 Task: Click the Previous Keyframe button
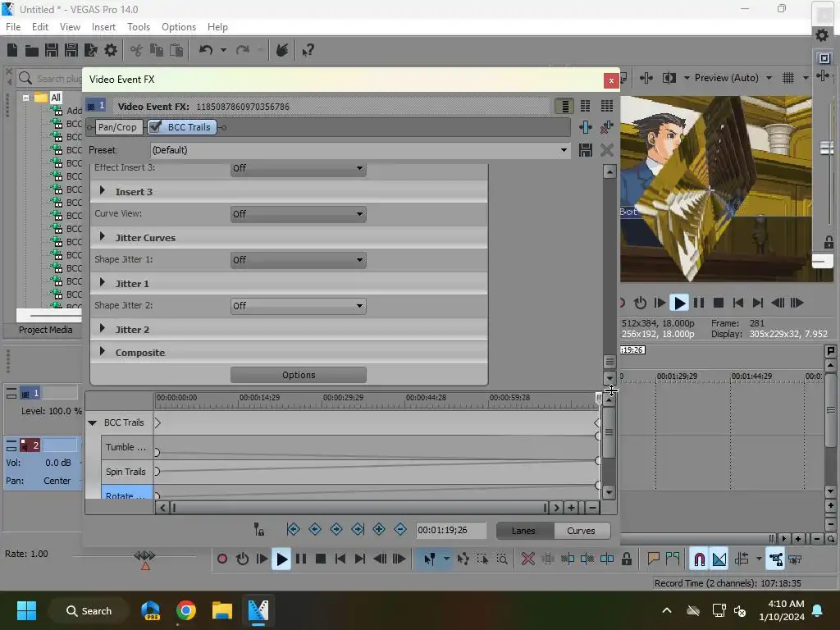pos(315,530)
